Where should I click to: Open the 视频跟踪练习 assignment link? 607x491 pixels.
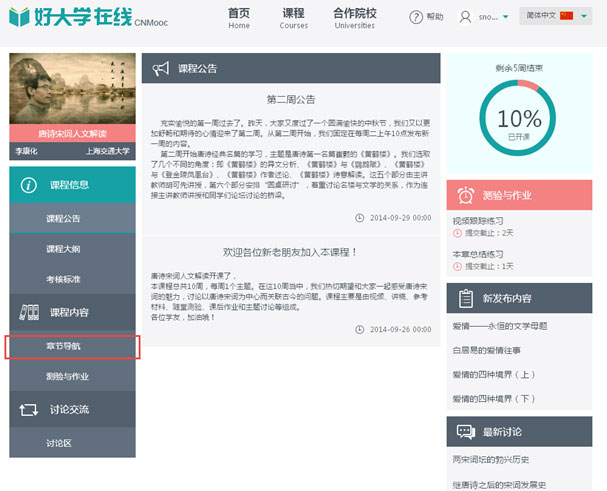pyautogui.click(x=478, y=220)
